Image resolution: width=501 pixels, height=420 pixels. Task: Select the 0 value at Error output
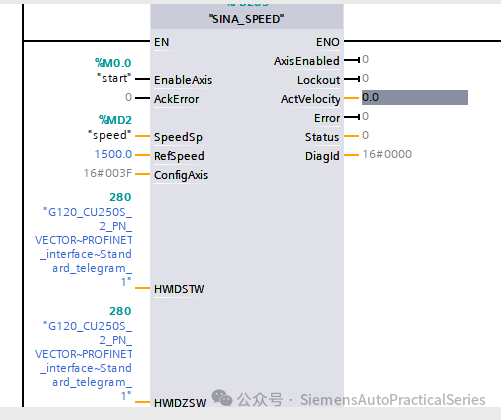point(365,116)
